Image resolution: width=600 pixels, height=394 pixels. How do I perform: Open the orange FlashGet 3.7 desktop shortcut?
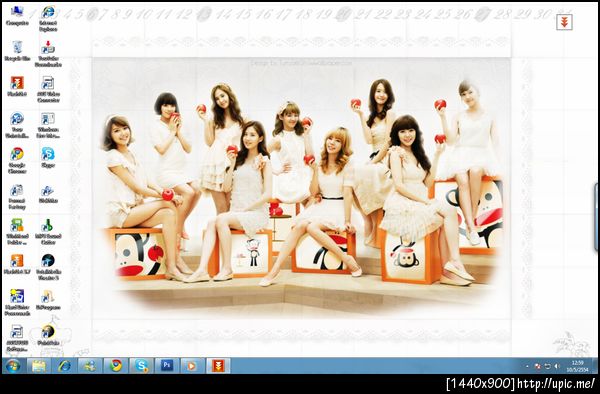[x=17, y=264]
